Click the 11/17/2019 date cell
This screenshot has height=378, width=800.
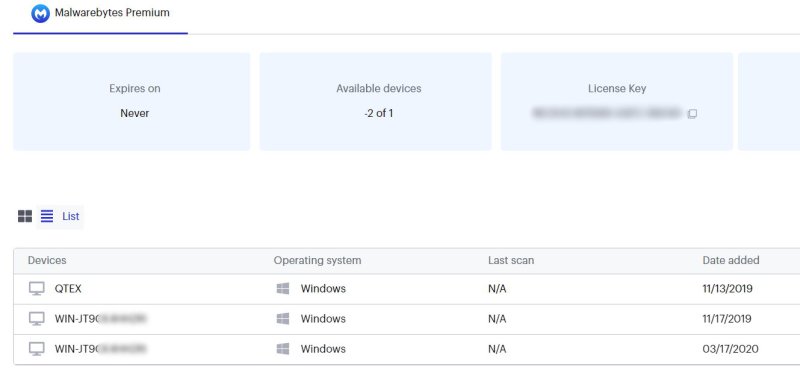727,319
